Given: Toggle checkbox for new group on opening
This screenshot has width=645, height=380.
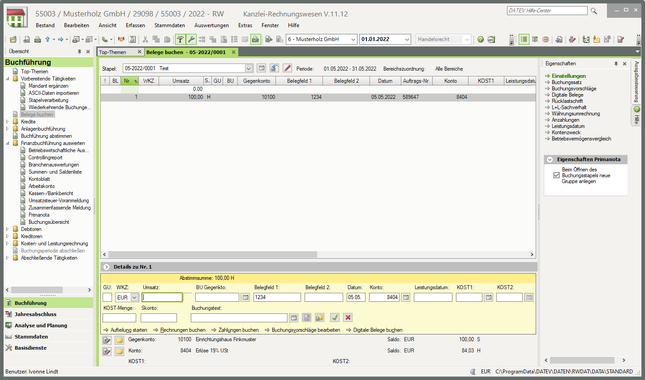Looking at the screenshot, I should (556, 175).
